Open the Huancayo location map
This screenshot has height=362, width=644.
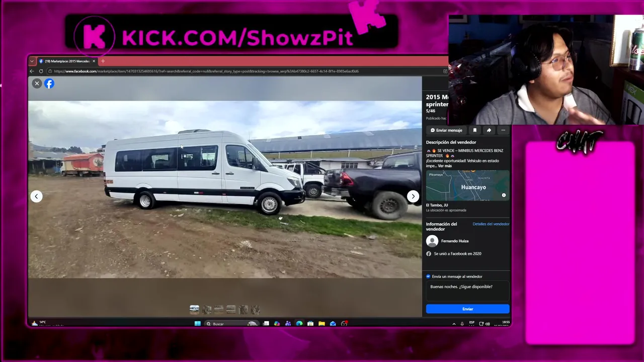pos(467,186)
